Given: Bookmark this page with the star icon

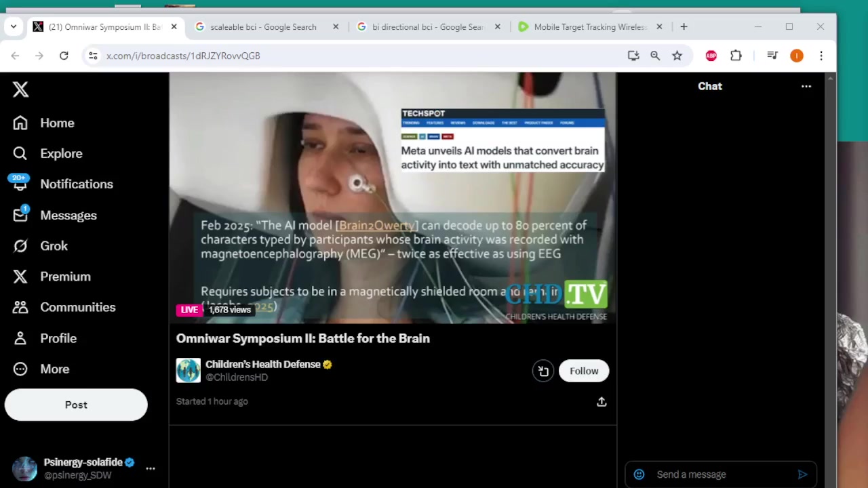Looking at the screenshot, I should point(677,56).
